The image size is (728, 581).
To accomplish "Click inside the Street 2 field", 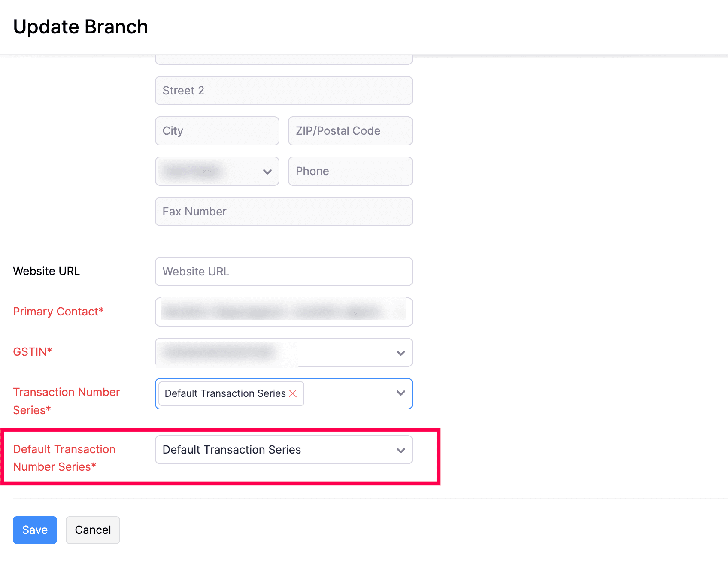I will pyautogui.click(x=283, y=91).
